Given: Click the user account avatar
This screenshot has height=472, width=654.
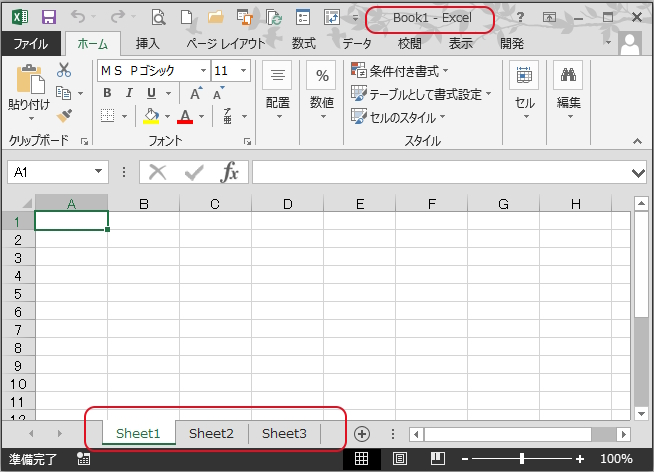Looking at the screenshot, I should [x=630, y=43].
